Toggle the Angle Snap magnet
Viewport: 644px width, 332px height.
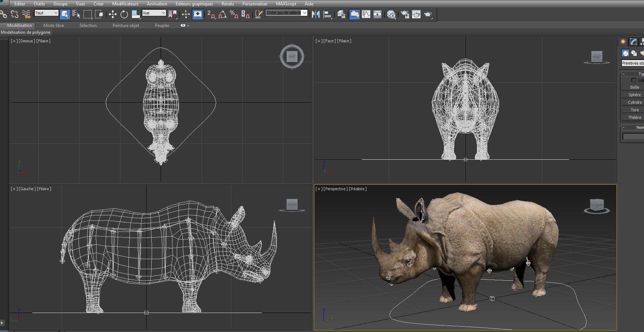223,14
